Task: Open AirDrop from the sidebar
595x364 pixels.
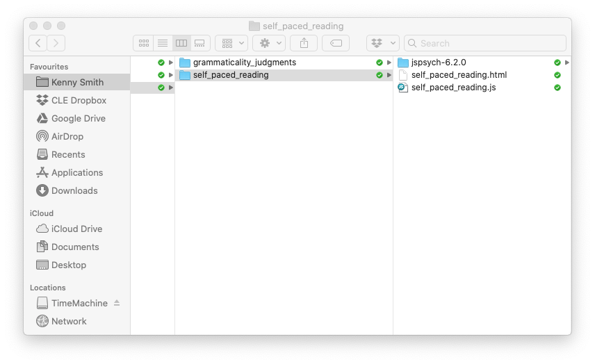Action: [67, 136]
